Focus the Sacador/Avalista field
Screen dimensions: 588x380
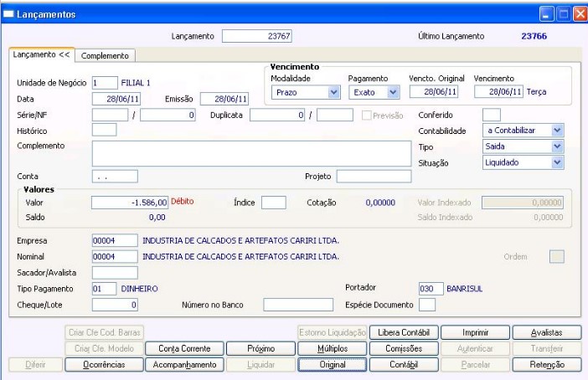[x=115, y=273]
